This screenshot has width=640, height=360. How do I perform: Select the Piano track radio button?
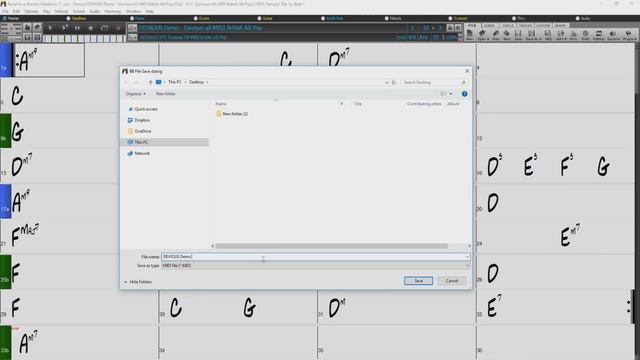point(132,18)
